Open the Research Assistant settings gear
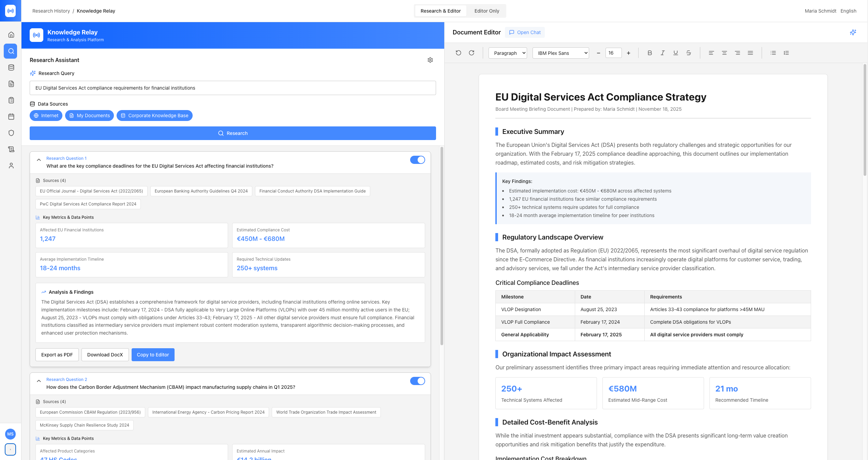868x460 pixels. (x=430, y=60)
